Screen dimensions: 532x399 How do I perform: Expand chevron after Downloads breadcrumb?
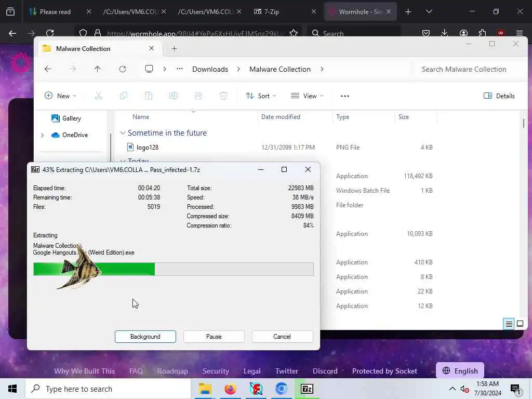[x=238, y=69]
